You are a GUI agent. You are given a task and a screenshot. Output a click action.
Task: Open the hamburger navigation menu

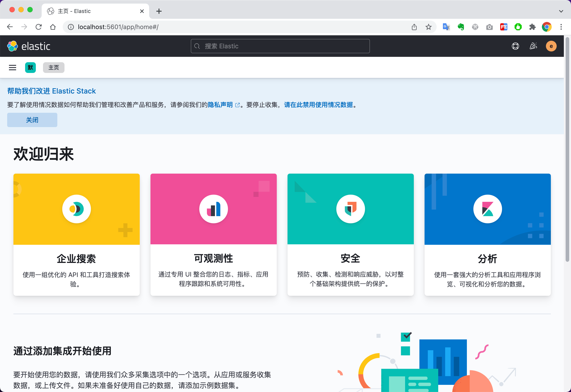(13, 68)
